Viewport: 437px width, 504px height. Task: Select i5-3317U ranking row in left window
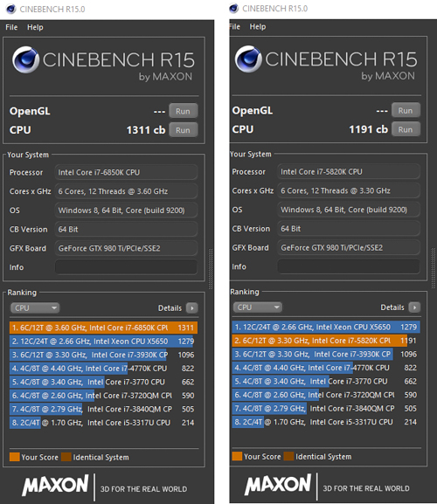[x=103, y=423]
